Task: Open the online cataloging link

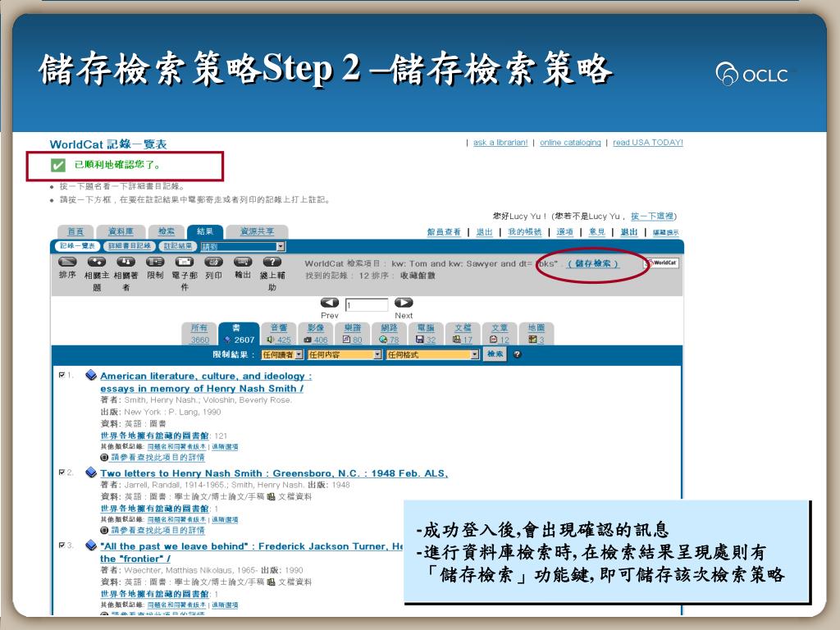Action: point(570,143)
